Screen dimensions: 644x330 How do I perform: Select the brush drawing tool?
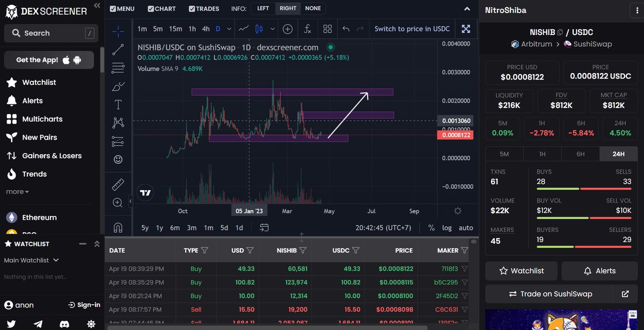coord(118,87)
